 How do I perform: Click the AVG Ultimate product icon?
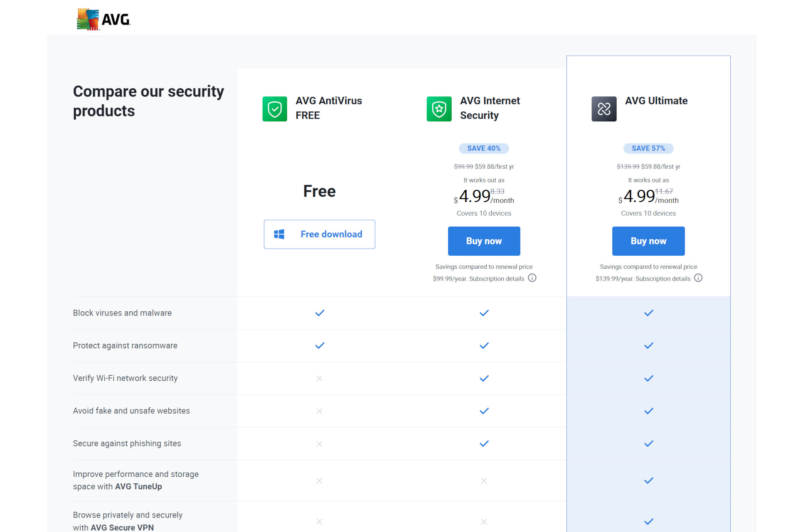(x=604, y=109)
